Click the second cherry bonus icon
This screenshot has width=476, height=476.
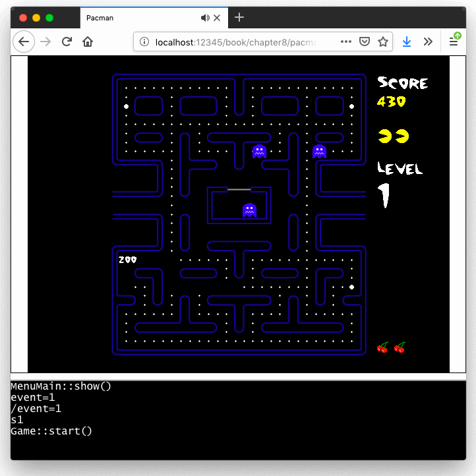tap(400, 347)
